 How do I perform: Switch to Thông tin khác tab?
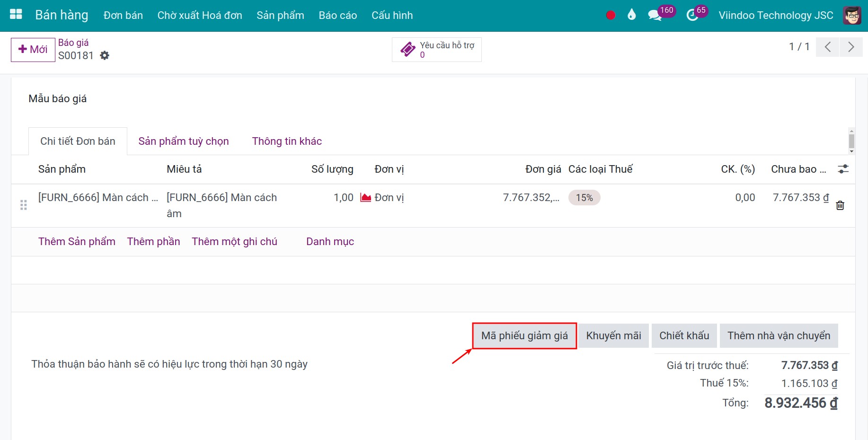(x=287, y=141)
